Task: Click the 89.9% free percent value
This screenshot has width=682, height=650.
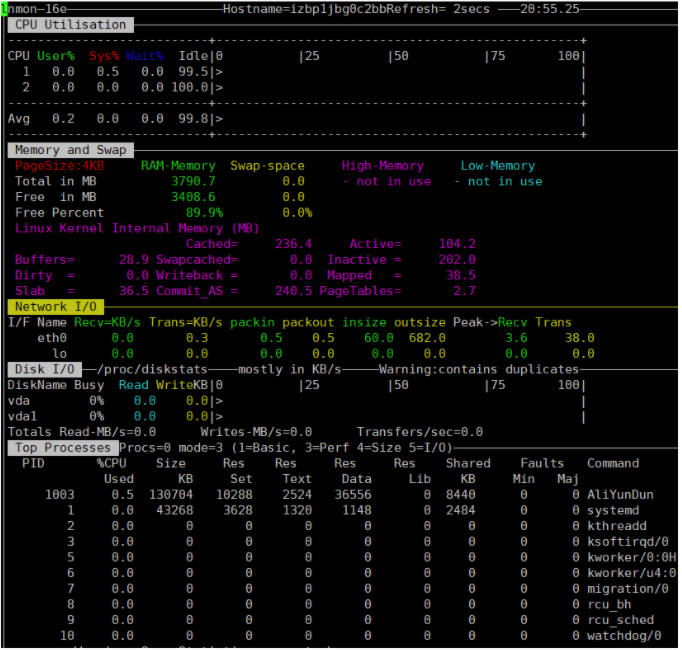Action: [205, 213]
